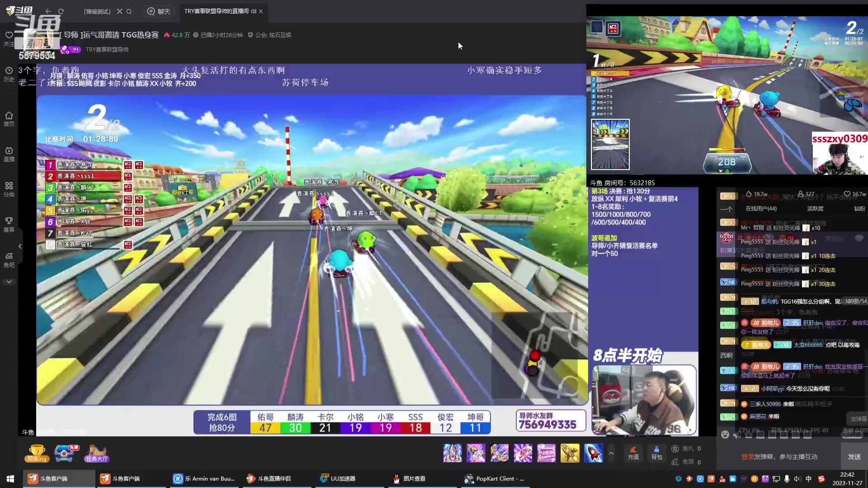Switch to PopKart Client taskbar app

point(495,479)
